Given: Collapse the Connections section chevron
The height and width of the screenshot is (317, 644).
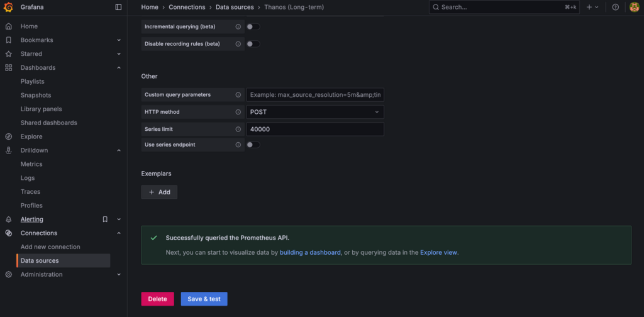Looking at the screenshot, I should [x=119, y=233].
